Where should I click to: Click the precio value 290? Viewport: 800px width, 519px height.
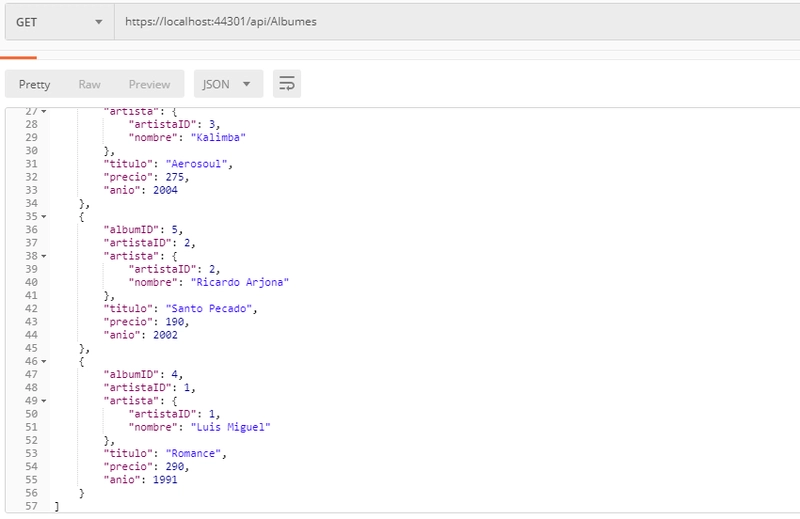[174, 466]
